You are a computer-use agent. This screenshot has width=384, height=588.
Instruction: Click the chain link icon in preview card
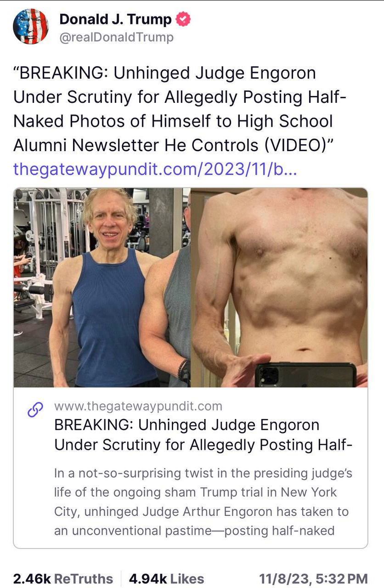(35, 409)
